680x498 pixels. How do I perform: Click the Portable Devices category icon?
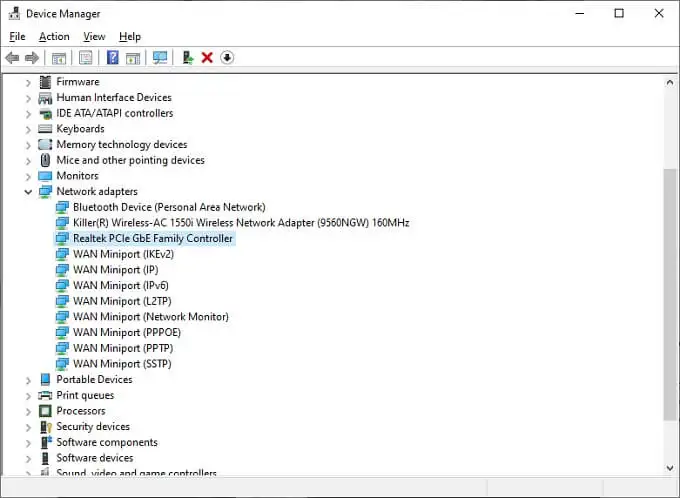point(45,380)
